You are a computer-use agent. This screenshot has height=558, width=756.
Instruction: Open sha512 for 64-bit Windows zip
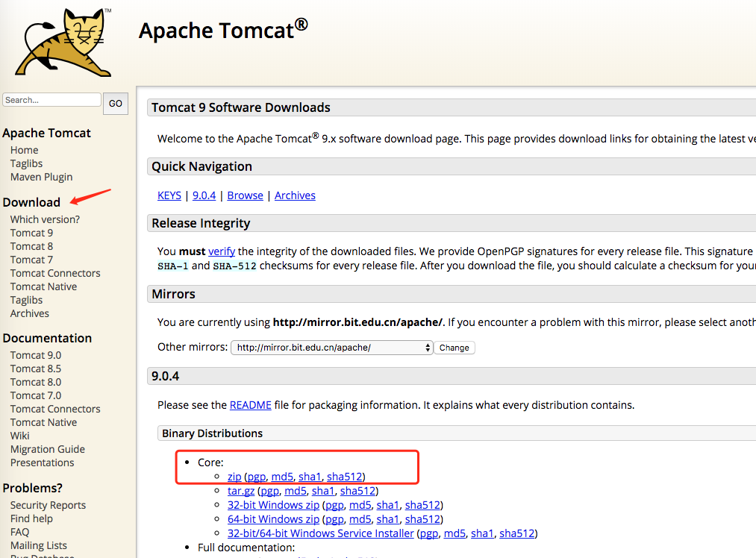click(422, 519)
